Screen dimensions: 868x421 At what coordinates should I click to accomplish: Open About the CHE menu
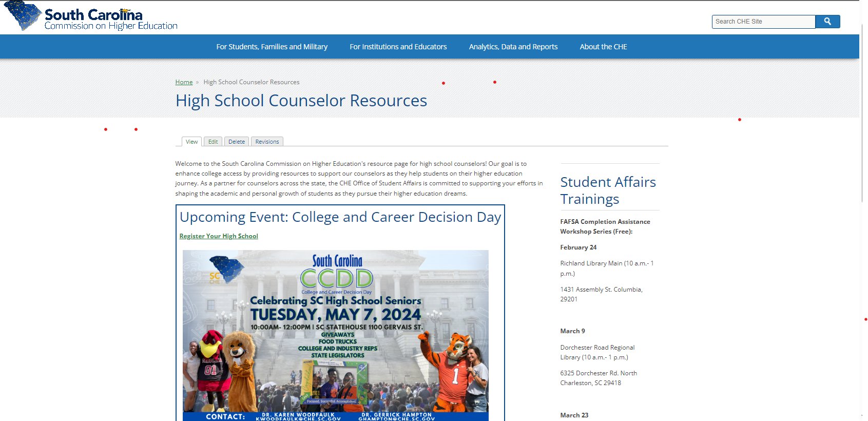(603, 47)
